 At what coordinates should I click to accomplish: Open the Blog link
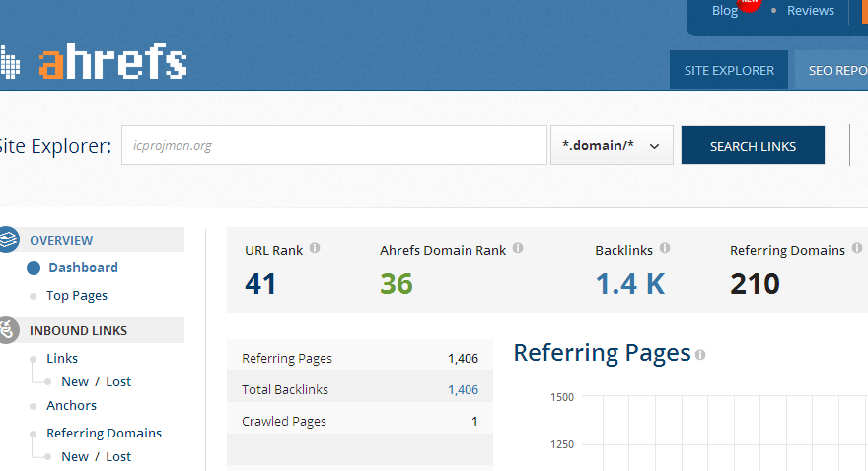point(725,11)
